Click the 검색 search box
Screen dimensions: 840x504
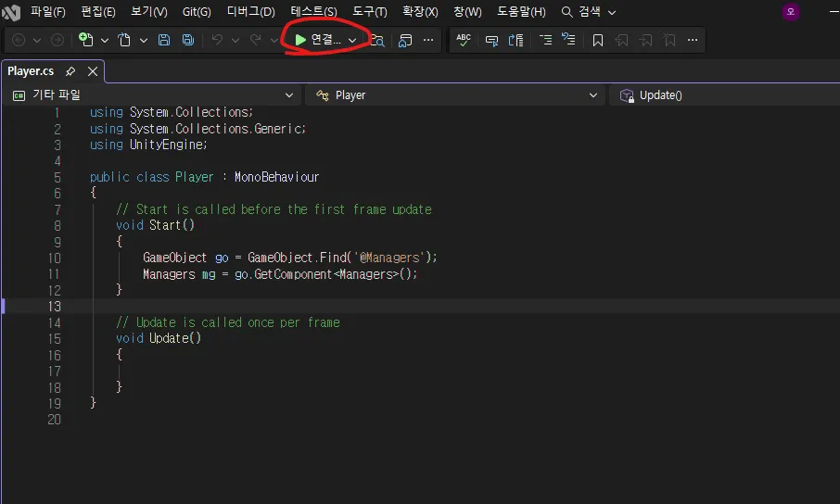pyautogui.click(x=588, y=12)
